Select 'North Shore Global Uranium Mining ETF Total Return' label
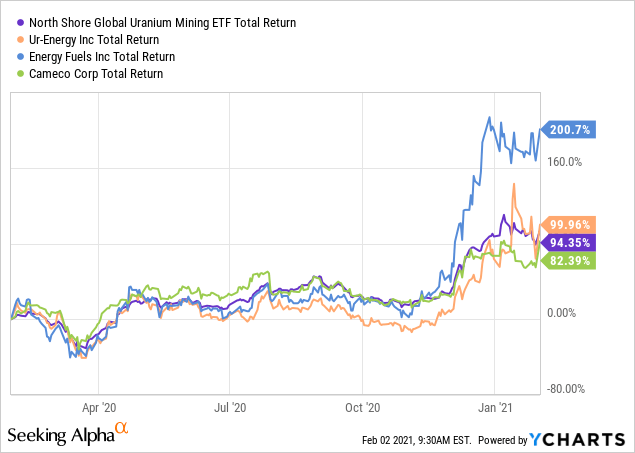Image resolution: width=635 pixels, height=453 pixels. 162,23
